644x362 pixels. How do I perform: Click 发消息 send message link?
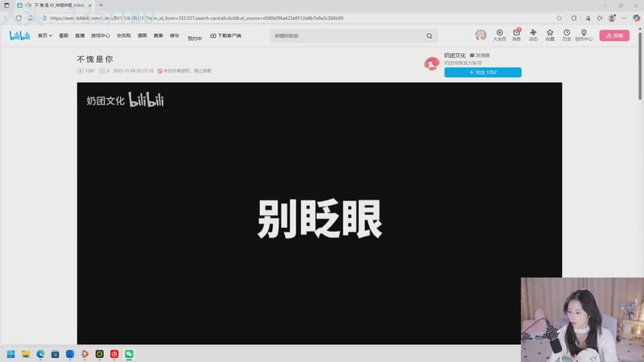pos(480,55)
